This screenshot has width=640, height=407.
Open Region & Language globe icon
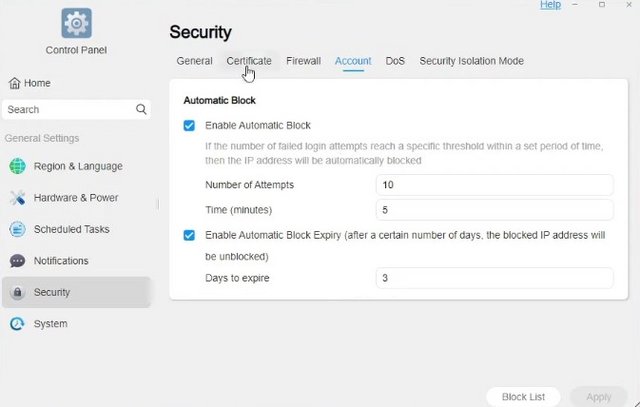pos(18,166)
